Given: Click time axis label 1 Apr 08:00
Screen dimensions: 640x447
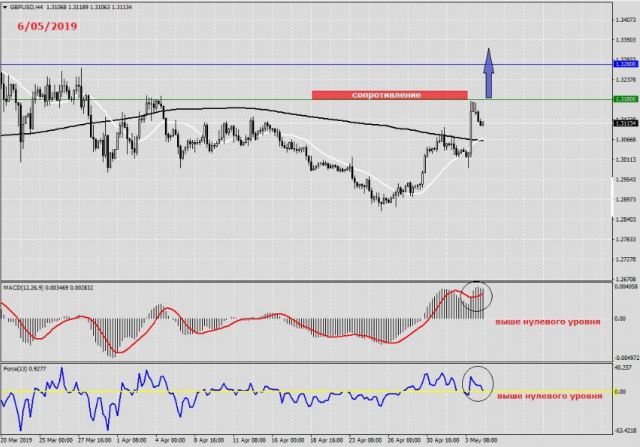Looking at the screenshot, I should pos(131,440).
